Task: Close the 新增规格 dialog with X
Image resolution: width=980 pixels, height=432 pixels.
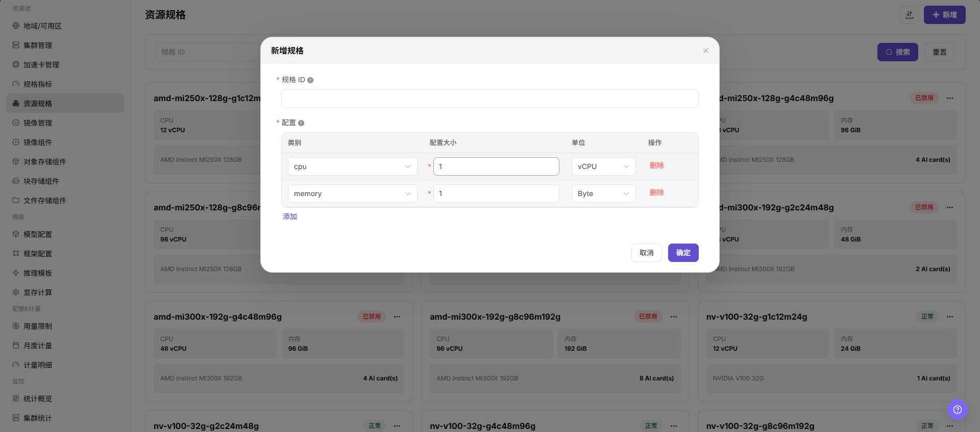Action: (x=706, y=51)
